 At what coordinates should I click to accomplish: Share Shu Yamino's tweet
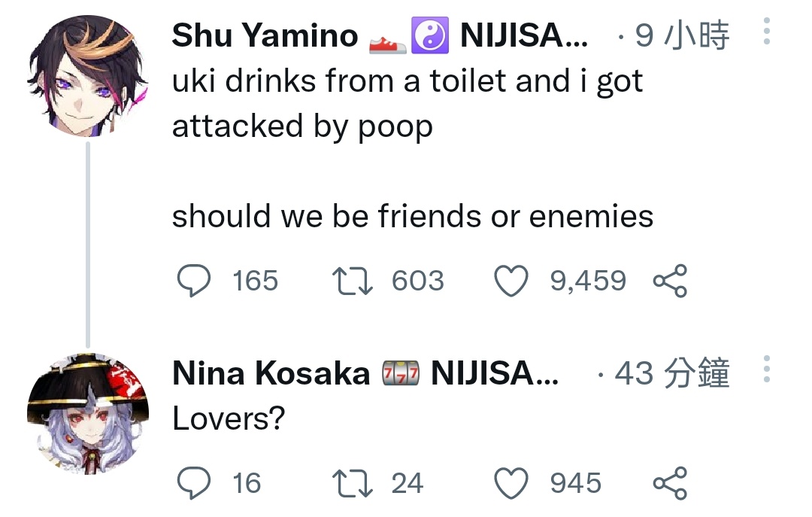coord(669,281)
